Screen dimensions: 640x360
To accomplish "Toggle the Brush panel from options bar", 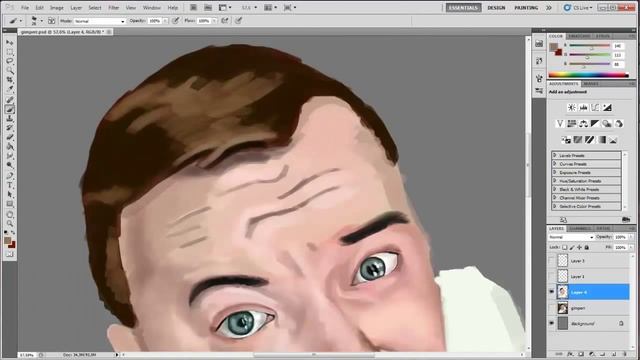I will (x=51, y=21).
